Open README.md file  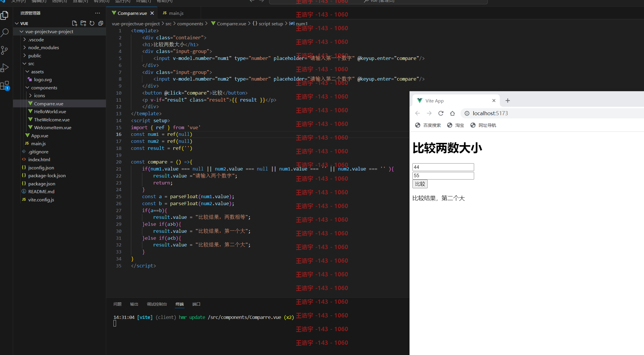pyautogui.click(x=41, y=191)
